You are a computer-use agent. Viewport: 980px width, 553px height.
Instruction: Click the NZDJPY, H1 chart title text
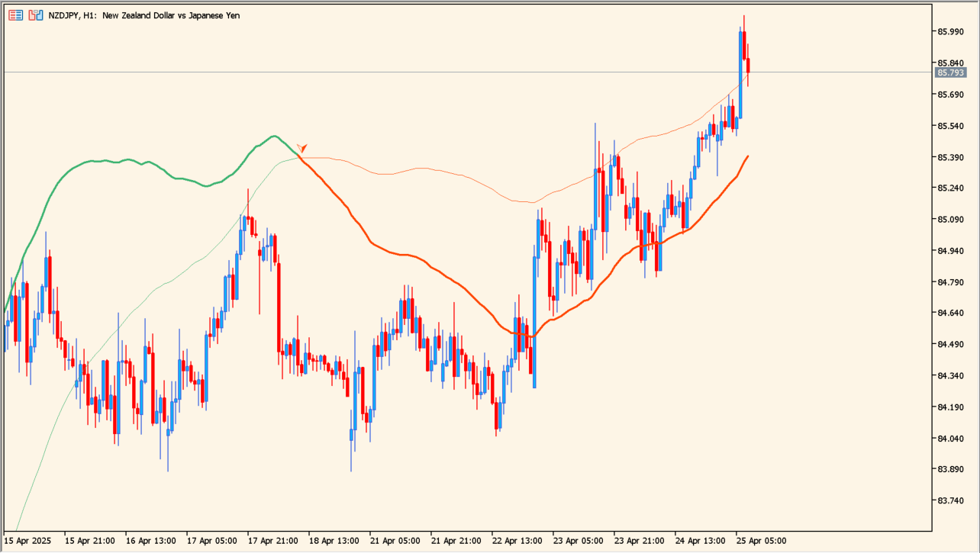click(144, 15)
